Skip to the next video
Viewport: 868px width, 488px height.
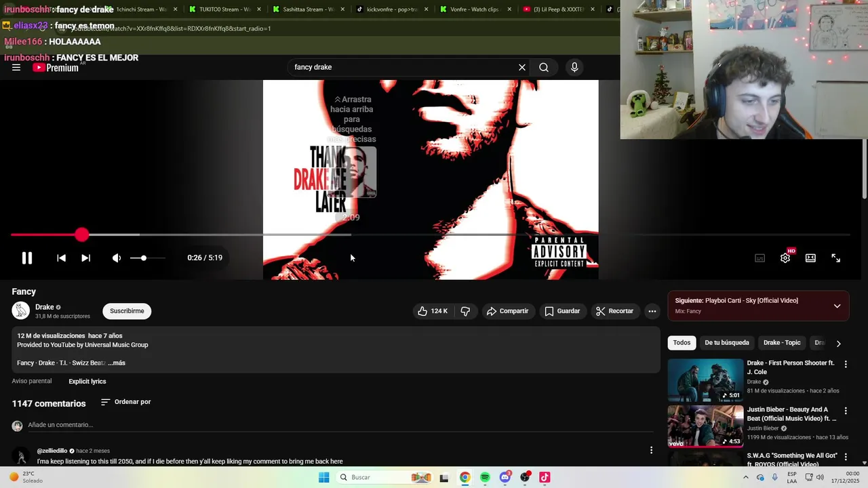(x=85, y=258)
